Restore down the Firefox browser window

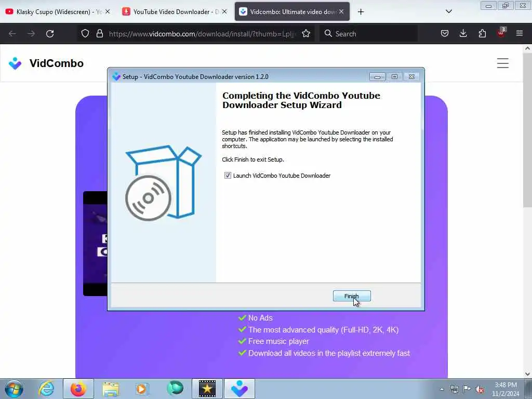(506, 5)
